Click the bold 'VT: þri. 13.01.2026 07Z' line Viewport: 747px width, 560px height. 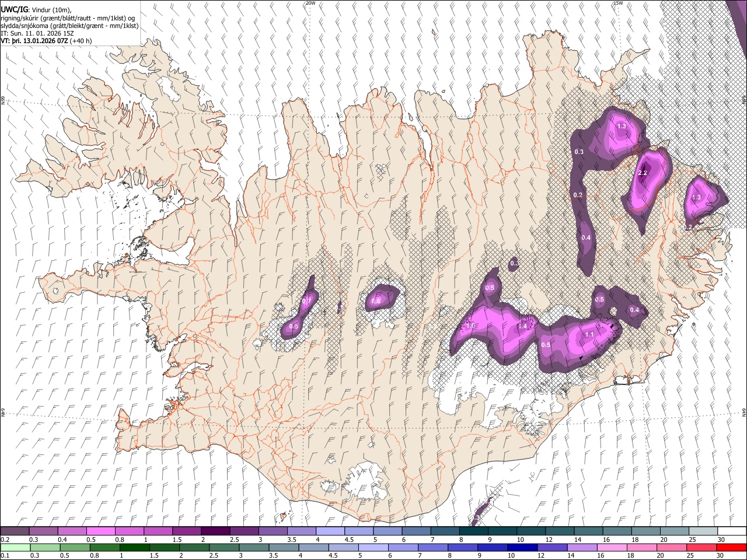[x=34, y=41]
